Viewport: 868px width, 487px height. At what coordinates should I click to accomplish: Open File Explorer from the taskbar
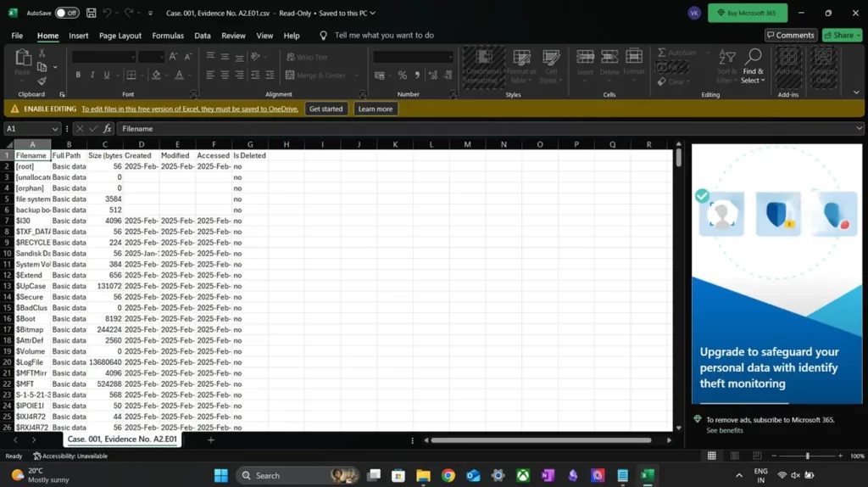[423, 476]
